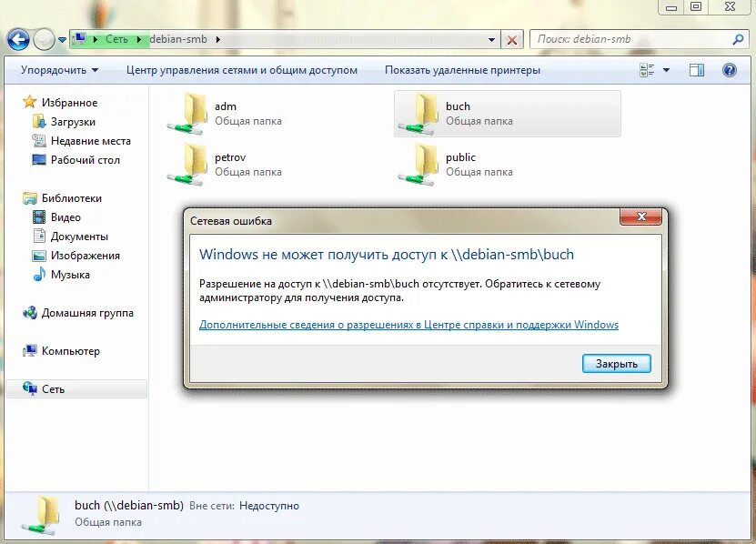Toggle the preview pane icon

pos(696,70)
